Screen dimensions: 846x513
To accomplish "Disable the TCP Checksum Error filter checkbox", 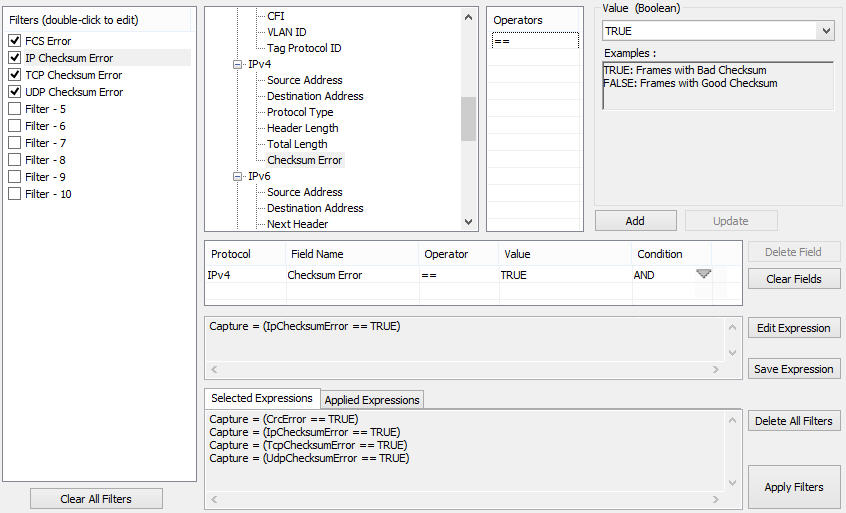I will [x=15, y=74].
